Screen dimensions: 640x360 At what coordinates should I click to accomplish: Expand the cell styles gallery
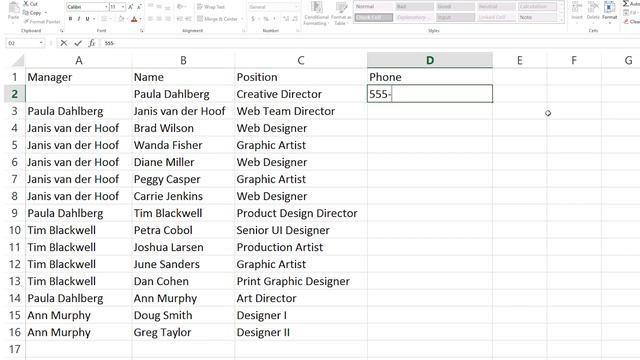pyautogui.click(x=561, y=19)
